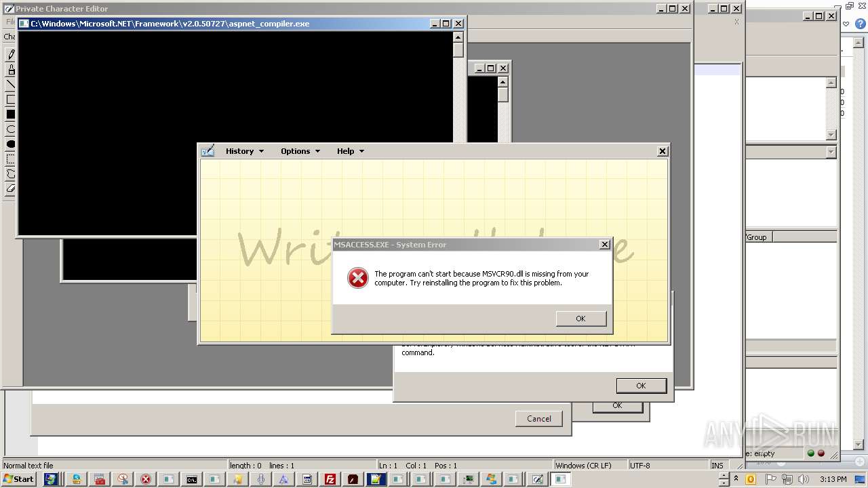Image resolution: width=868 pixels, height=488 pixels.
Task: Open the History menu in Math Input Panel
Action: point(245,151)
